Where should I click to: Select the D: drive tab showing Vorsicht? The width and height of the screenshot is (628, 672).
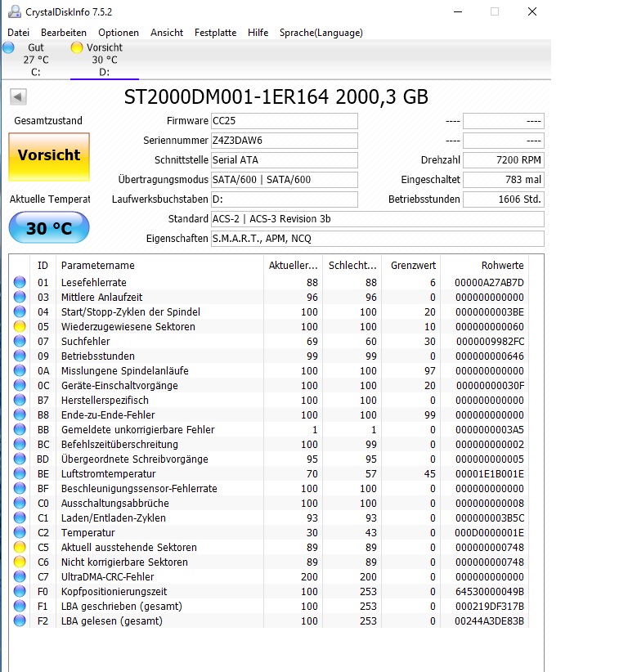(104, 60)
